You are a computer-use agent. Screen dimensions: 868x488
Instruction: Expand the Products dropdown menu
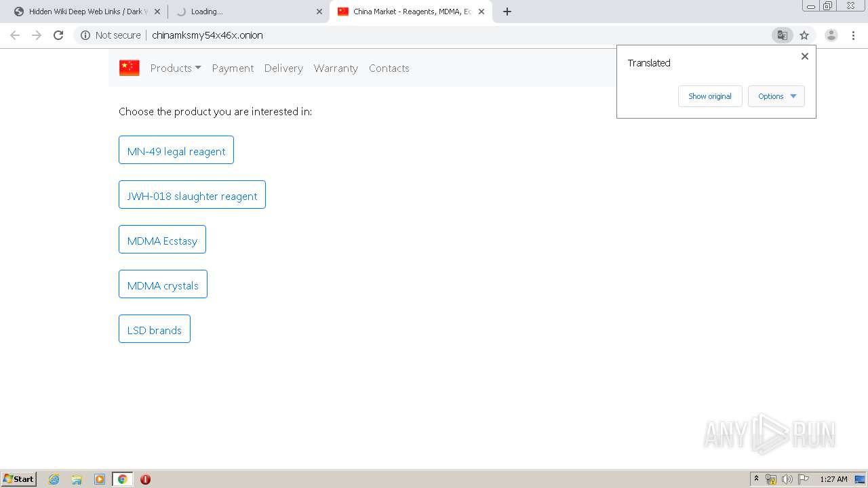coord(176,68)
